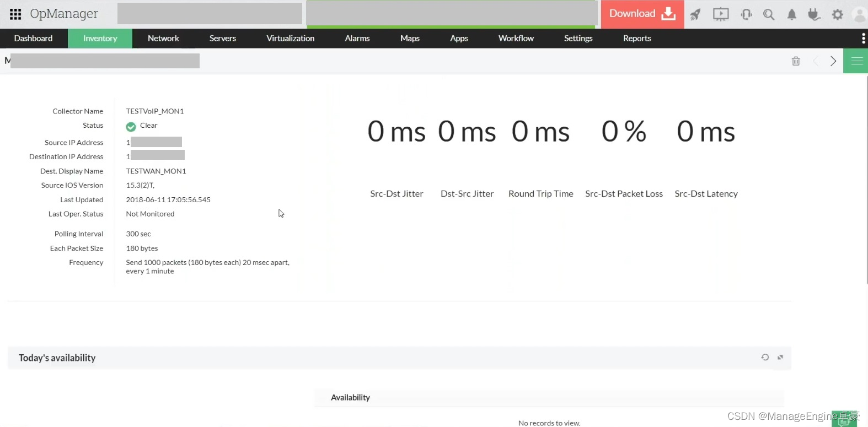The width and height of the screenshot is (868, 427).
Task: Click the Dst-Src Jitter label
Action: click(467, 193)
